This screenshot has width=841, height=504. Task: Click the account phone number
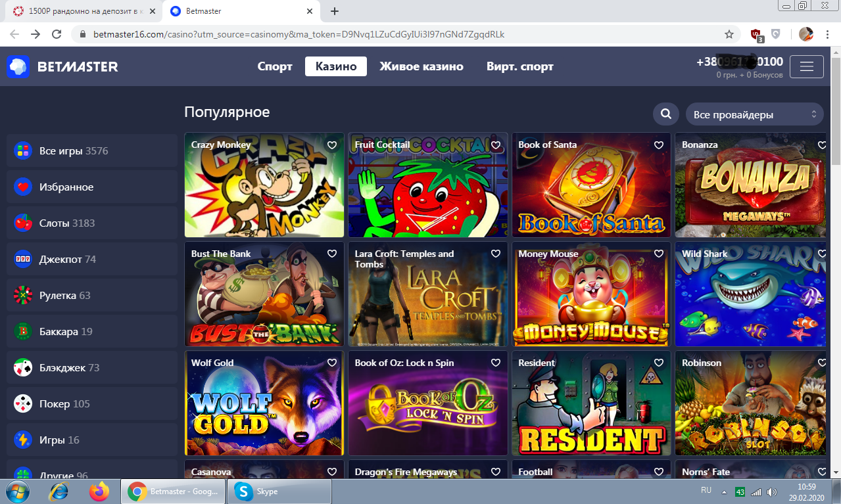point(740,62)
